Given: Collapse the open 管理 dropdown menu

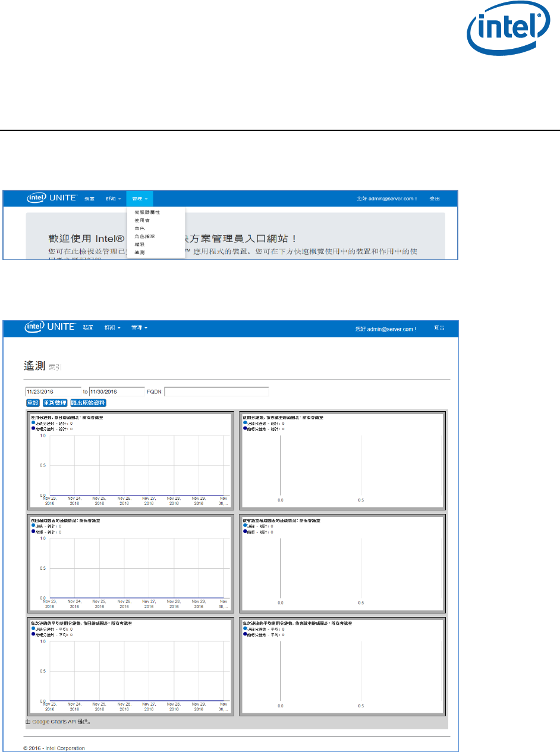Looking at the screenshot, I should [x=140, y=199].
